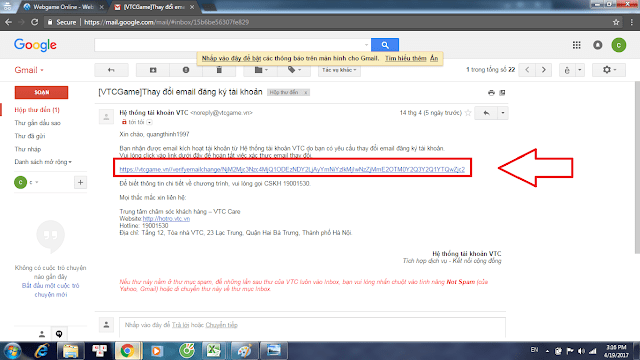Click 'Bắt đầu một cuộc trò chuyện mới' link

tap(51, 290)
